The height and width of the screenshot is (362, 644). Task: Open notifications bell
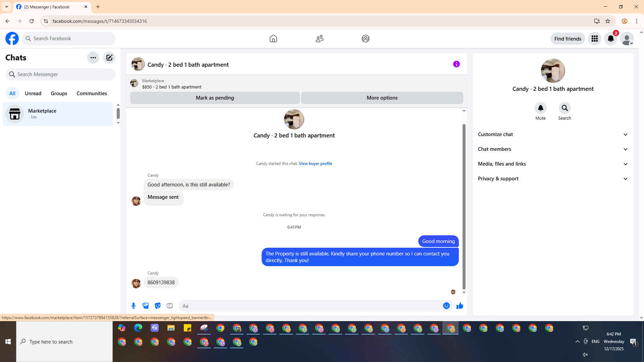point(610,39)
